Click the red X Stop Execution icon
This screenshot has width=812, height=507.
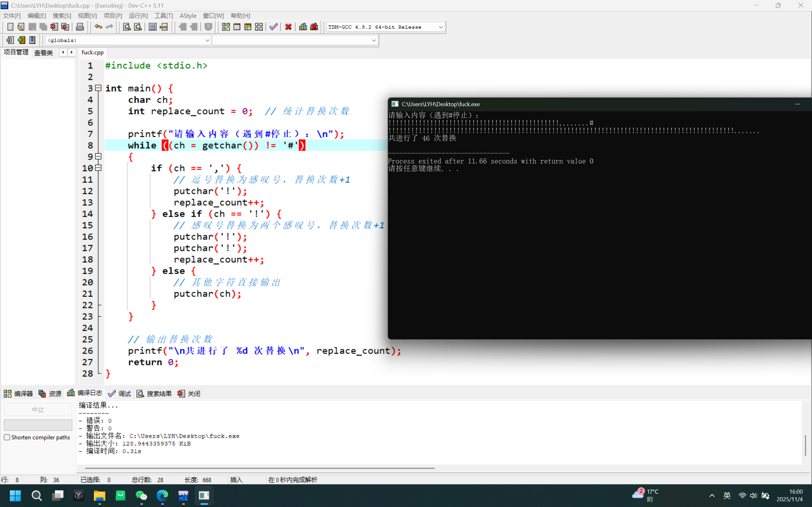tap(288, 27)
